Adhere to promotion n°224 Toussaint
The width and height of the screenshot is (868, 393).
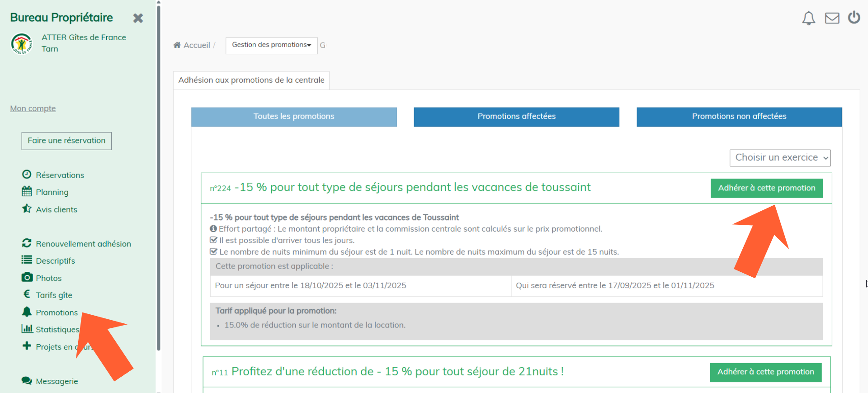click(767, 188)
